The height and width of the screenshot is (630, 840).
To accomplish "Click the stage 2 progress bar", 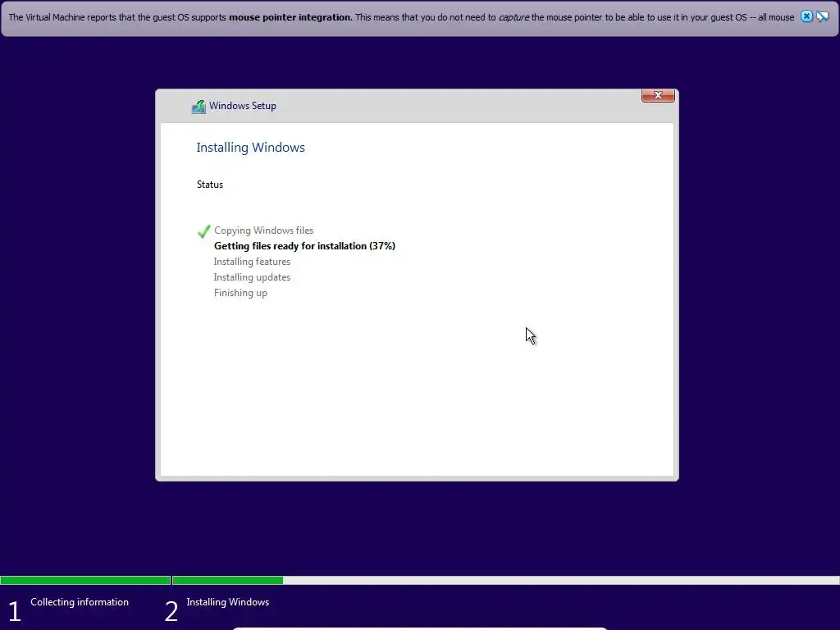I will tap(505, 580).
